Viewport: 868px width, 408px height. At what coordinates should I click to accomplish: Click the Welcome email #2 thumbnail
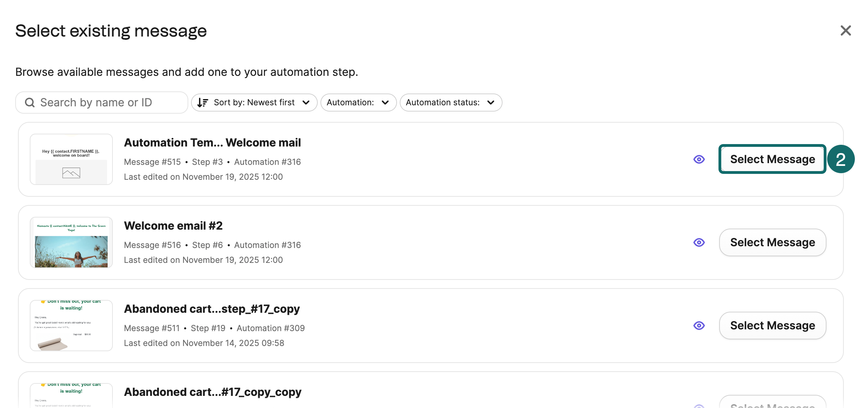pyautogui.click(x=71, y=242)
